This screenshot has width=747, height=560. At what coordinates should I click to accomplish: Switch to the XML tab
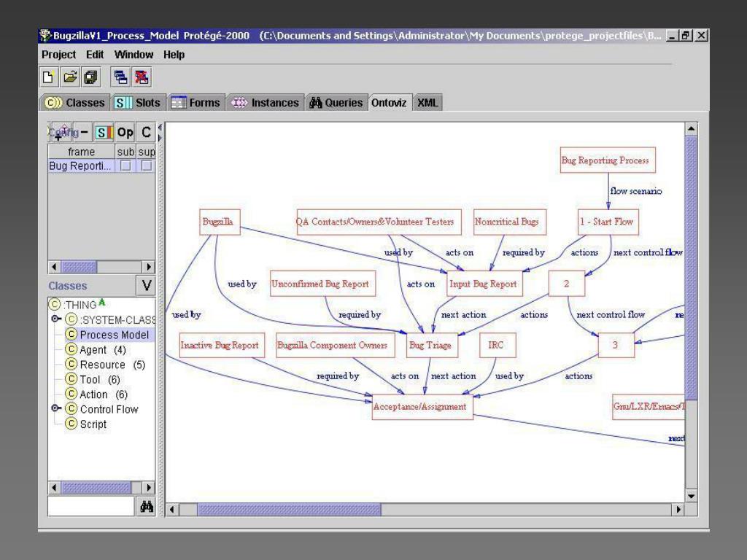tap(427, 102)
